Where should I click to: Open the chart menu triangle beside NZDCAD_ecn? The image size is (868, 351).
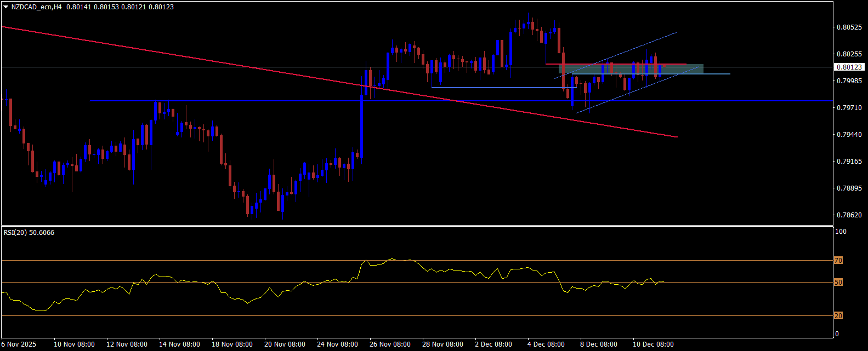point(5,7)
